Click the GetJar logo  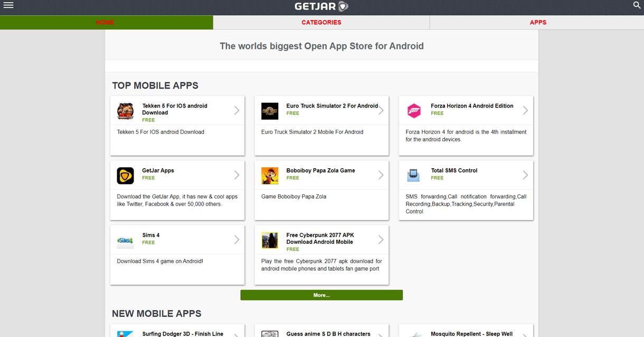(321, 6)
